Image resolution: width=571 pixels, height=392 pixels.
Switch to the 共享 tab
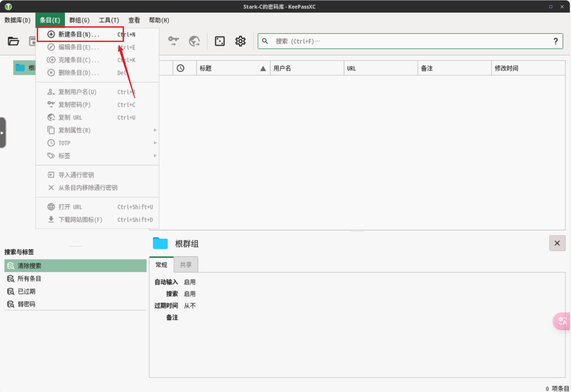186,265
